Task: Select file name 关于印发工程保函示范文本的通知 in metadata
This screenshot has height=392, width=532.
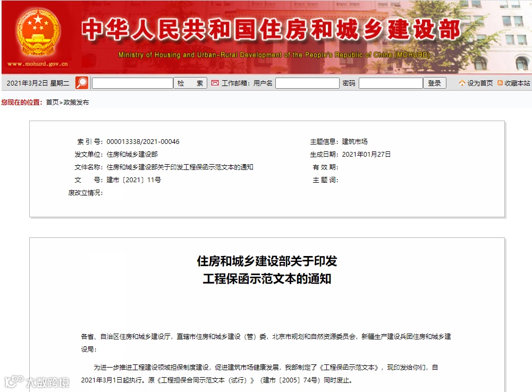Action: (206, 167)
